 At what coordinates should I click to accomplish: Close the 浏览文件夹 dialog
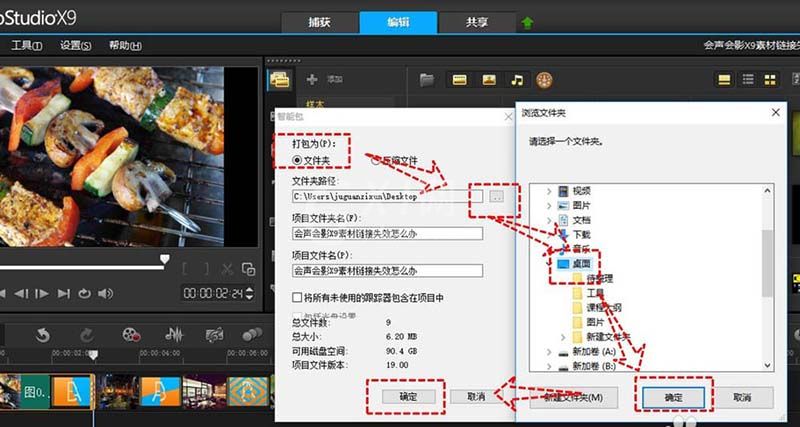coord(776,112)
